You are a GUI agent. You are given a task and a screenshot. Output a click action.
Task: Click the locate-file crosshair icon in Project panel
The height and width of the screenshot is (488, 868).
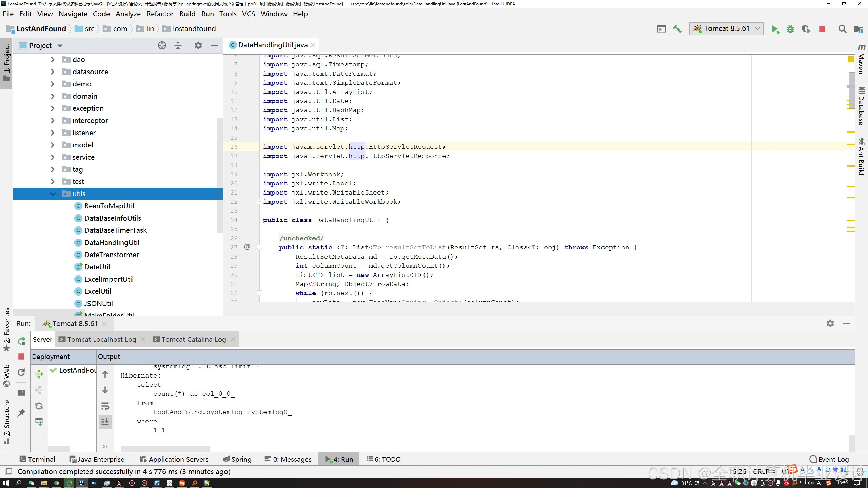[x=162, y=46]
